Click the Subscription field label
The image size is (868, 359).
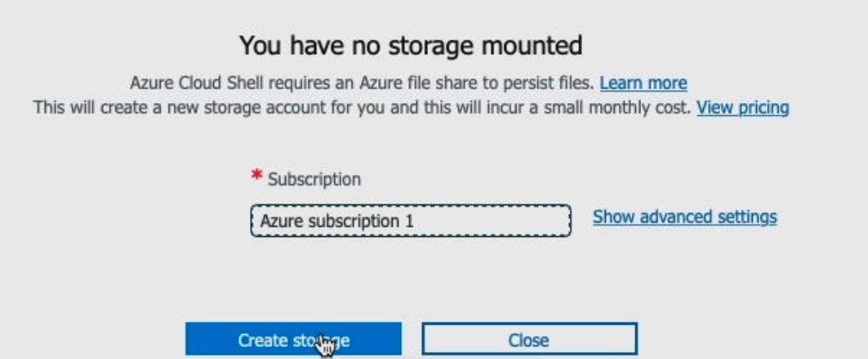[x=315, y=179]
